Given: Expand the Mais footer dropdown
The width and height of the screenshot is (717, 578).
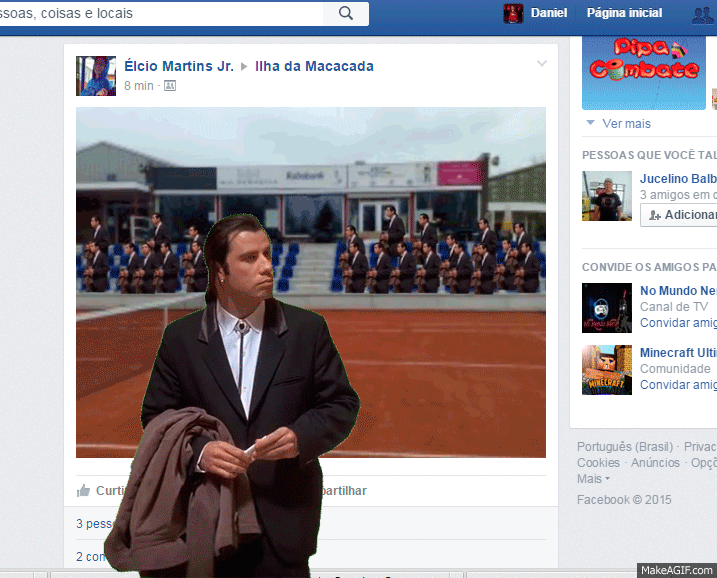Looking at the screenshot, I should pyautogui.click(x=593, y=479).
